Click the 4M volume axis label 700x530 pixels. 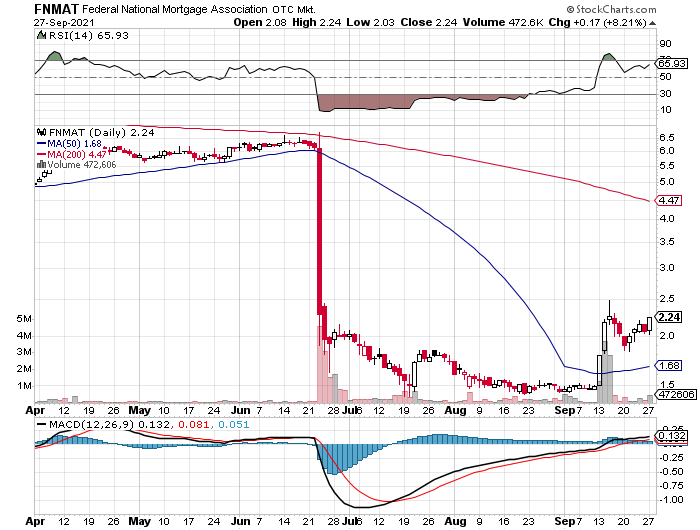24,336
